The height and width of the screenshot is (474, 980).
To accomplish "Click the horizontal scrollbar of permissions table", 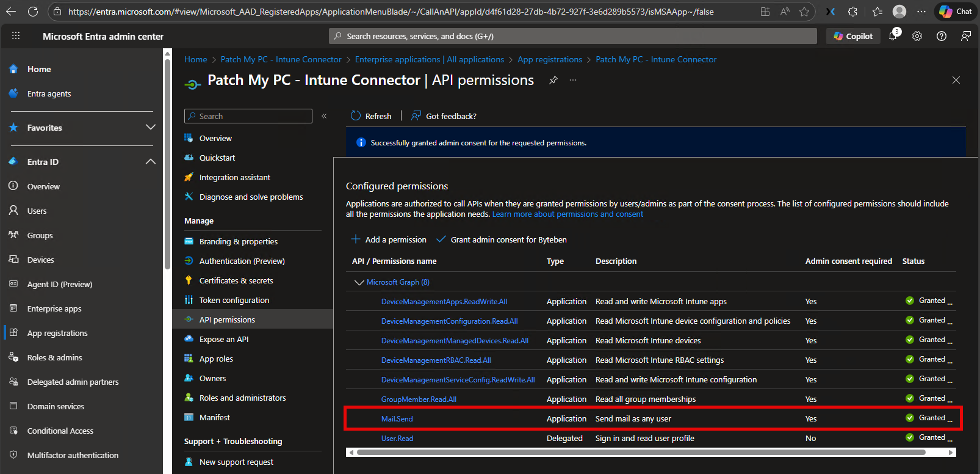I will (x=641, y=453).
